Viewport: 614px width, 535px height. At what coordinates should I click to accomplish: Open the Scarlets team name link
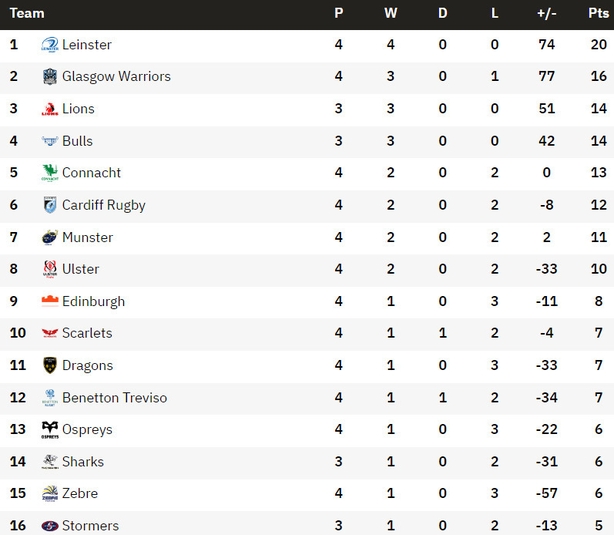click(87, 333)
